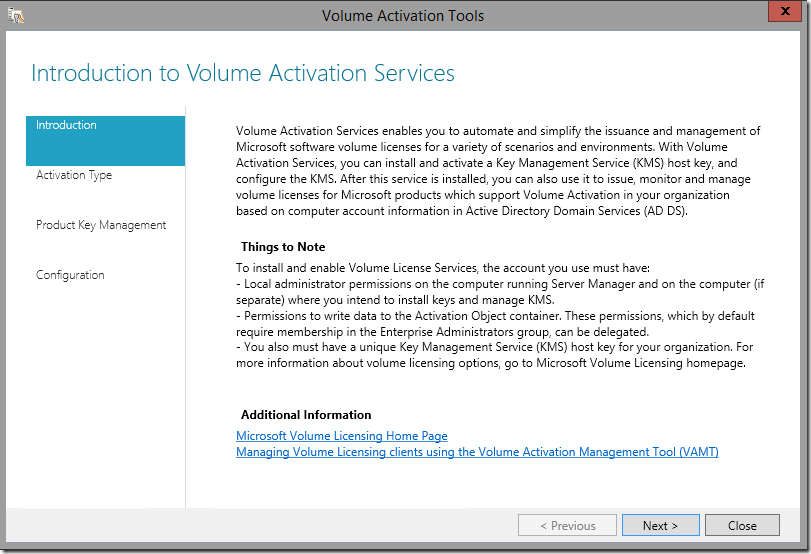Click the < Previous button
Viewport: 811px width, 554px height.
pyautogui.click(x=567, y=526)
